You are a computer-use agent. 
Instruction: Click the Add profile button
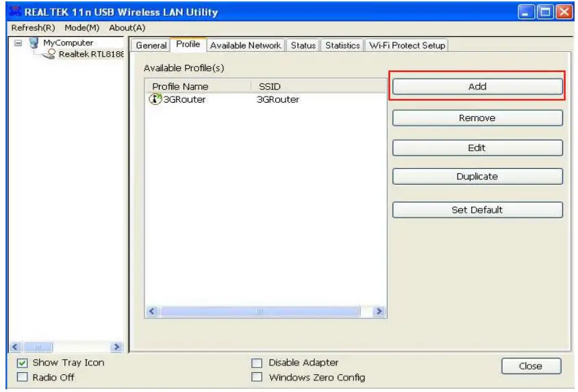coord(477,86)
